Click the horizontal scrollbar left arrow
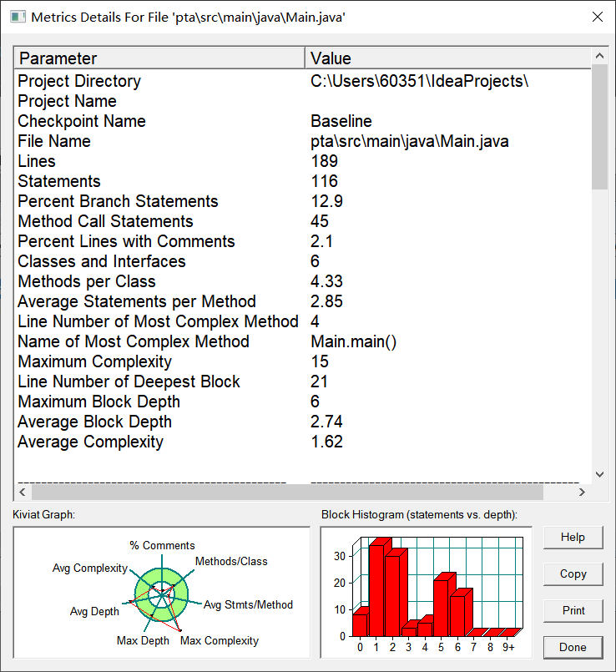The height and width of the screenshot is (672, 616). coord(23,492)
